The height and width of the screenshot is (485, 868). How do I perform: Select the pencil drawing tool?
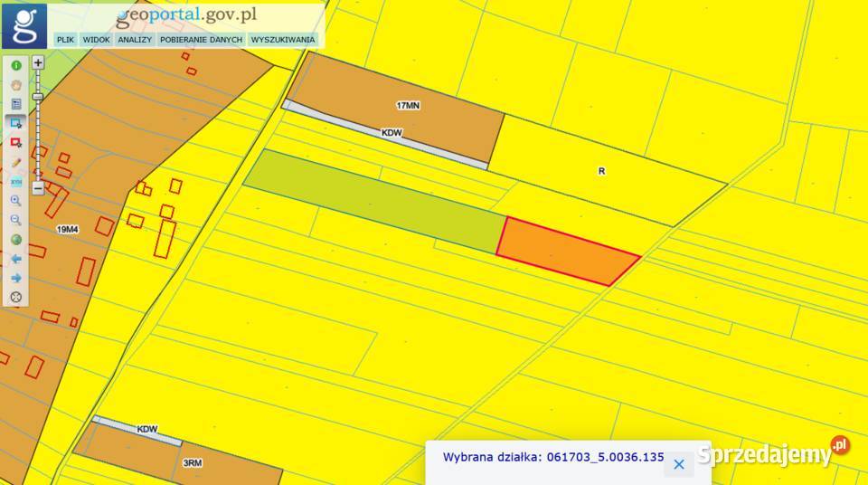pyautogui.click(x=15, y=162)
